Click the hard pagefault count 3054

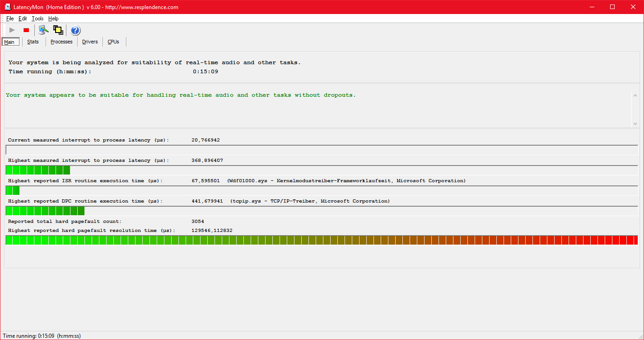click(198, 222)
